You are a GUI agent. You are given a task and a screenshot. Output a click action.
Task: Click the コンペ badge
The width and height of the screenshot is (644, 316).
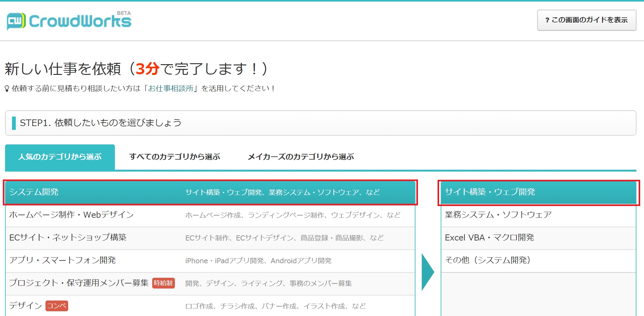click(57, 306)
